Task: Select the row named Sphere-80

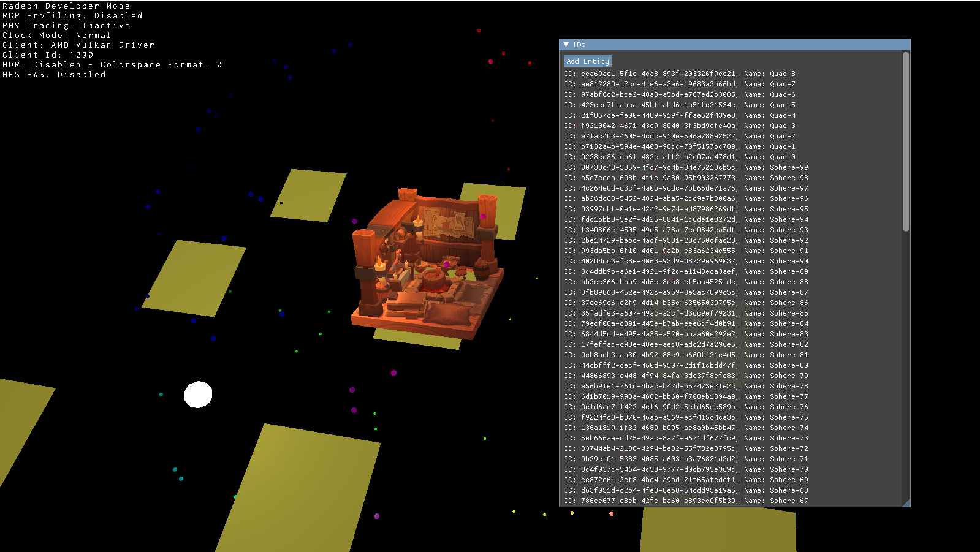Action: click(686, 365)
